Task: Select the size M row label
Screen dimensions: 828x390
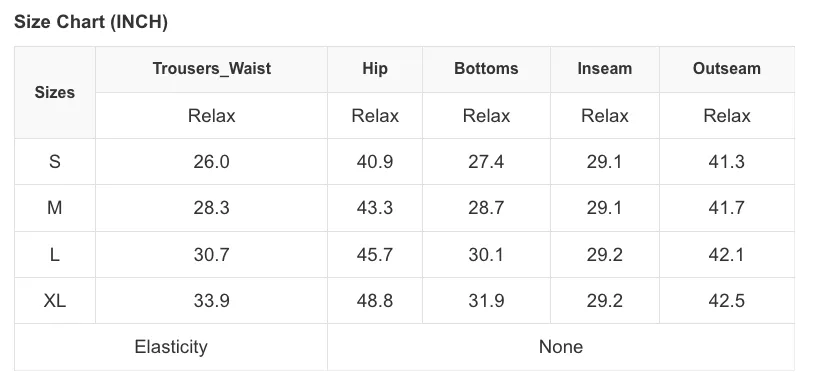Action: (x=55, y=208)
